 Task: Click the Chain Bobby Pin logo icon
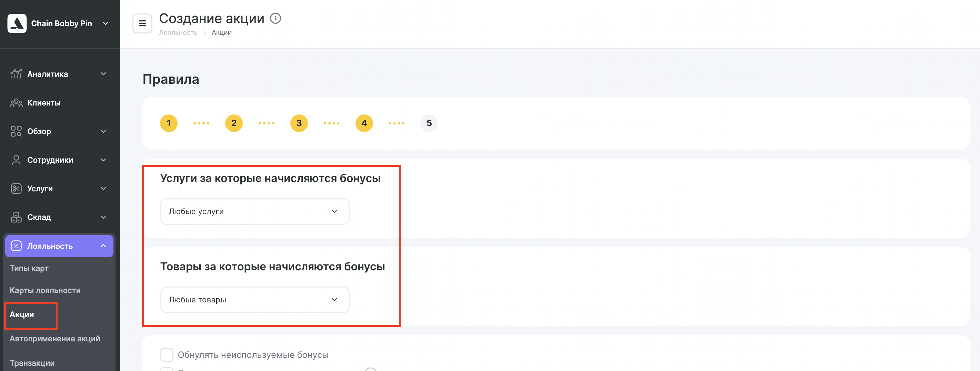click(17, 23)
